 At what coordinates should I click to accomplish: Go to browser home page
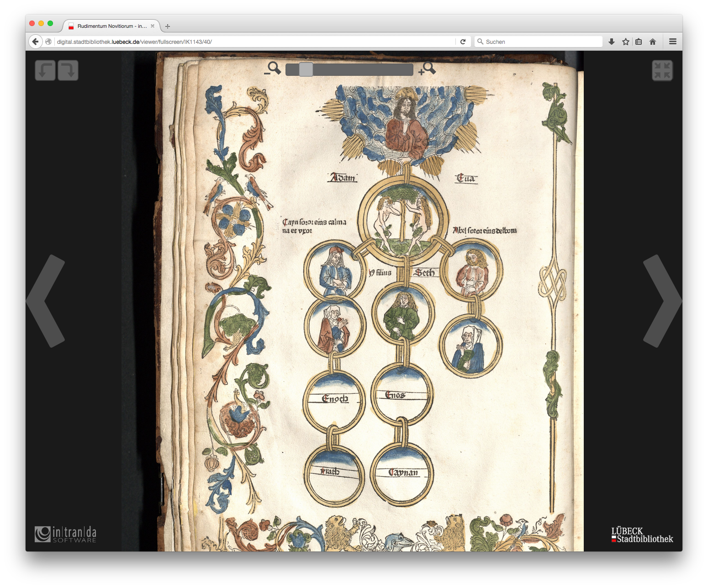653,42
